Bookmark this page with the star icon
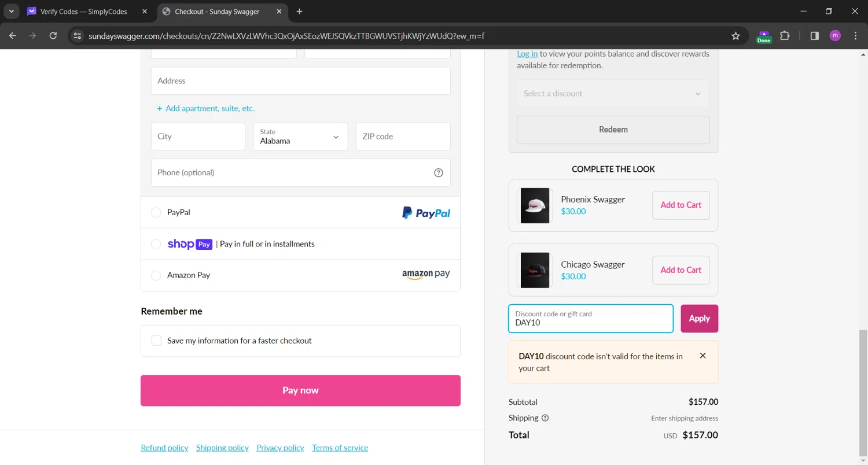Screen dimensions: 868x465 (735, 36)
